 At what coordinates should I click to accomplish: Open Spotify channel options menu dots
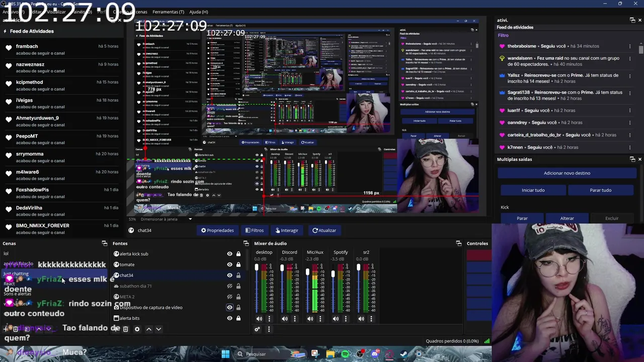(346, 319)
